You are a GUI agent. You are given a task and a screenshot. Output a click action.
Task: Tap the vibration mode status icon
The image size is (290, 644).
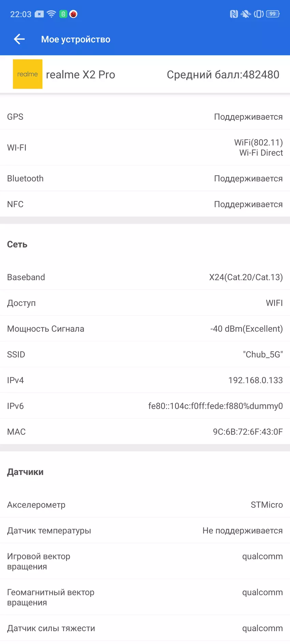coord(259,14)
